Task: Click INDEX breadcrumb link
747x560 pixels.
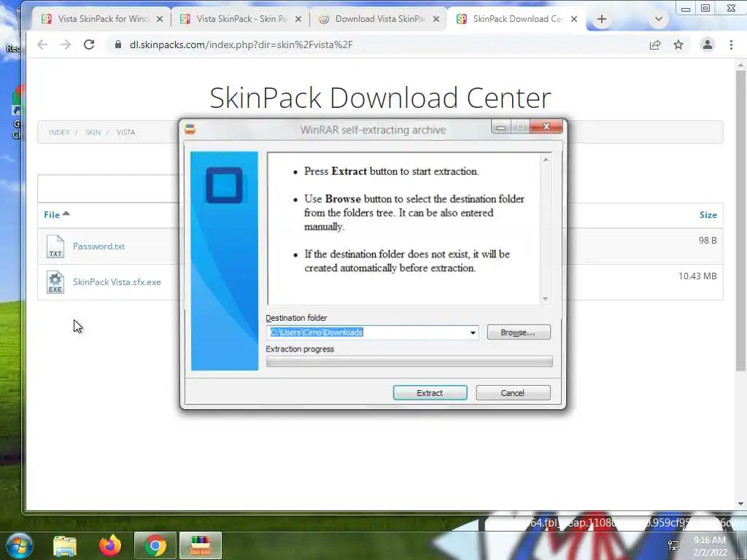Action: [x=59, y=133]
